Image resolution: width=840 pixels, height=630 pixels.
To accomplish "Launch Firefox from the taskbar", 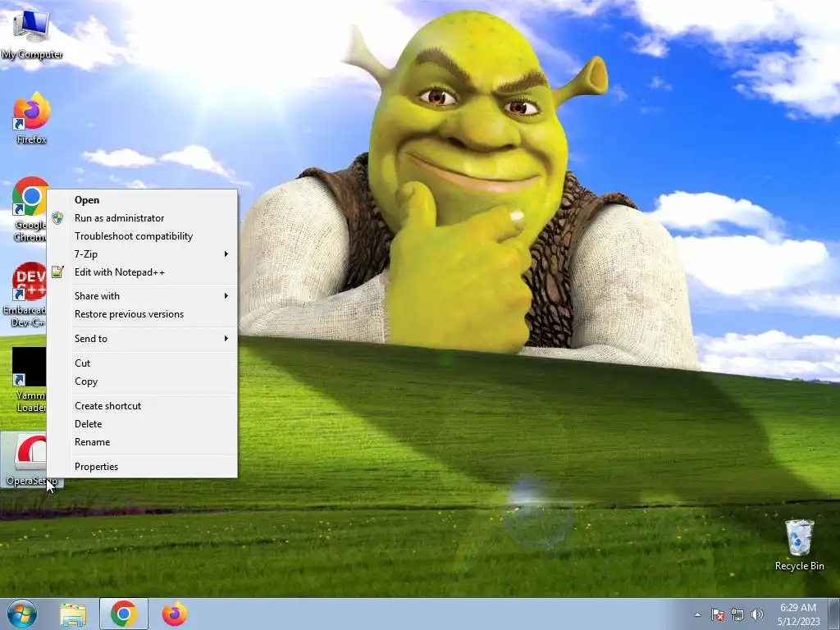I will click(175, 614).
